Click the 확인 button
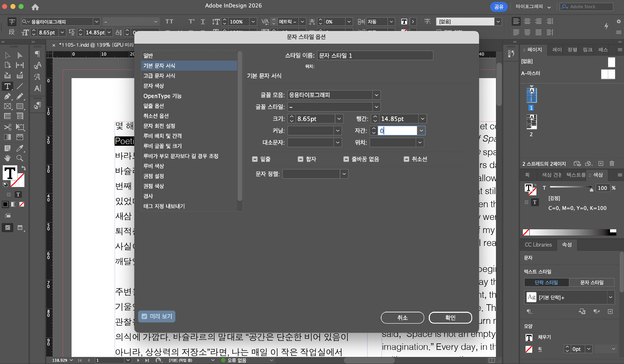Image resolution: width=624 pixels, height=364 pixels. point(450,318)
